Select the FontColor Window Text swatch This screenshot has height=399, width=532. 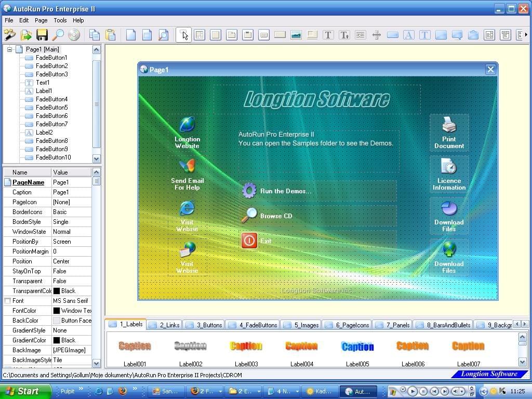(x=57, y=311)
